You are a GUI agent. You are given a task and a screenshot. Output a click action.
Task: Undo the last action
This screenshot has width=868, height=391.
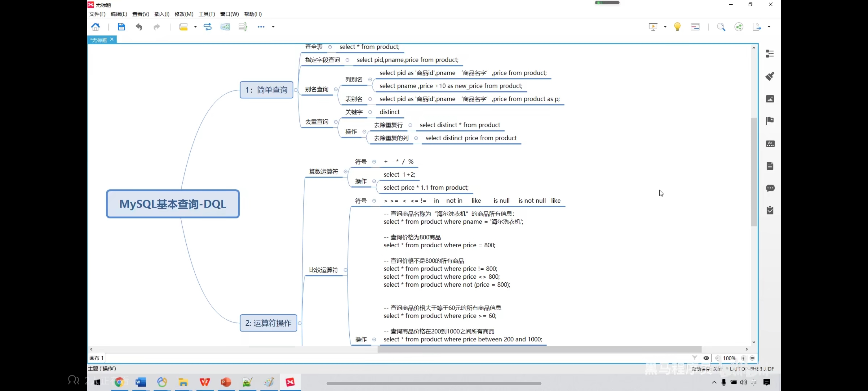point(139,27)
